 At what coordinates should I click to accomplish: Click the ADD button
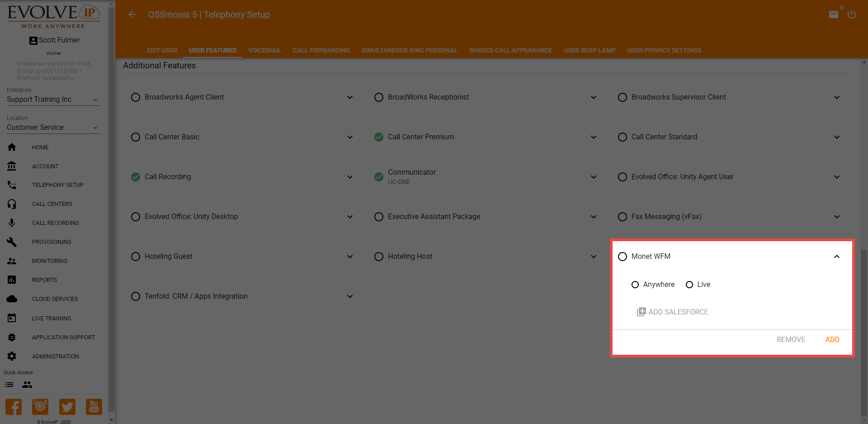(x=832, y=339)
